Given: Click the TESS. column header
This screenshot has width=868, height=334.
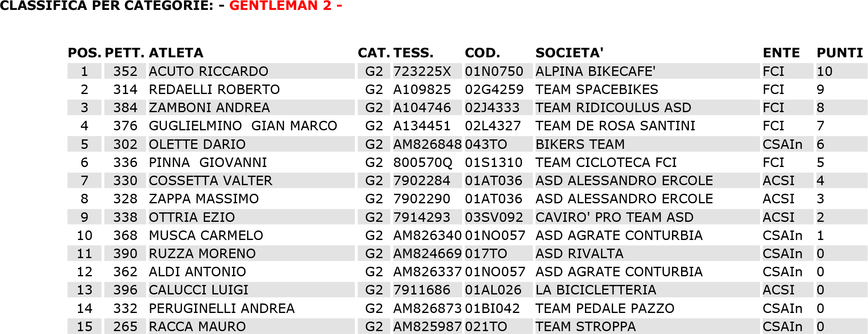Looking at the screenshot, I should [413, 53].
